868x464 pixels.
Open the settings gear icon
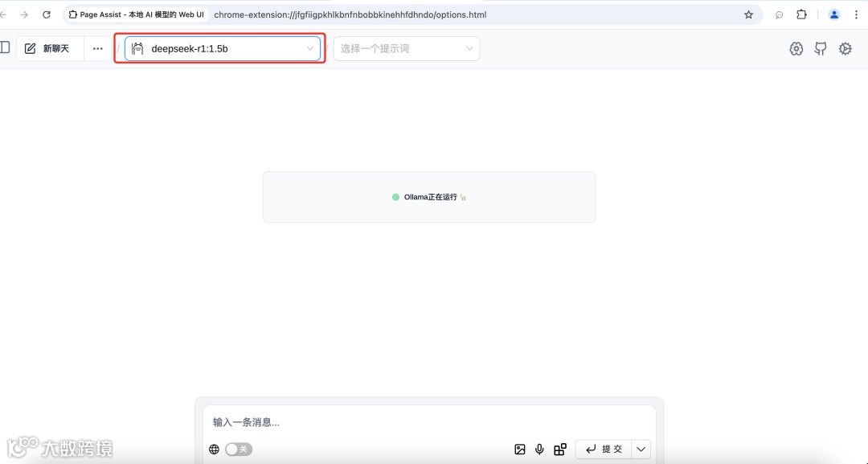pos(845,49)
